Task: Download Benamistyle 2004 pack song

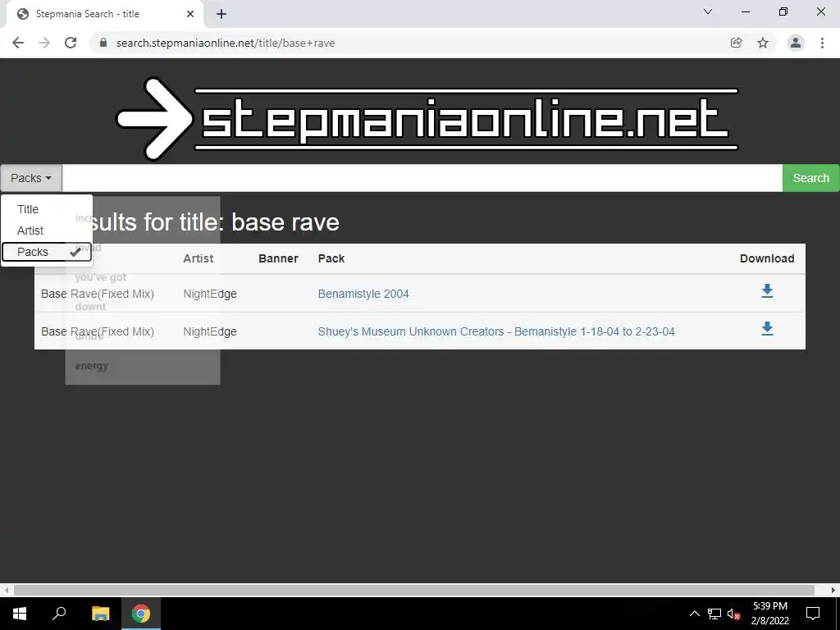Action: 767,291
